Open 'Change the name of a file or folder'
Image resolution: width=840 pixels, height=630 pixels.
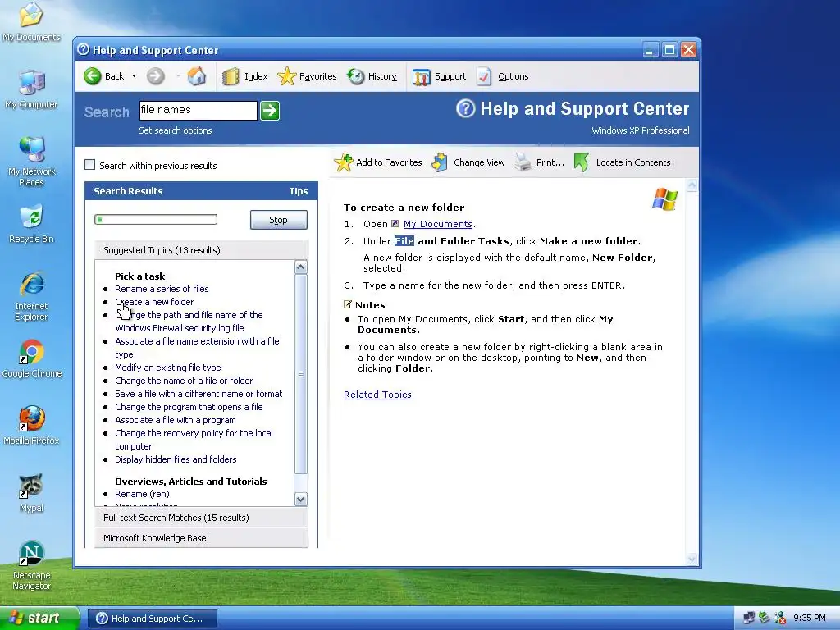pos(184,381)
